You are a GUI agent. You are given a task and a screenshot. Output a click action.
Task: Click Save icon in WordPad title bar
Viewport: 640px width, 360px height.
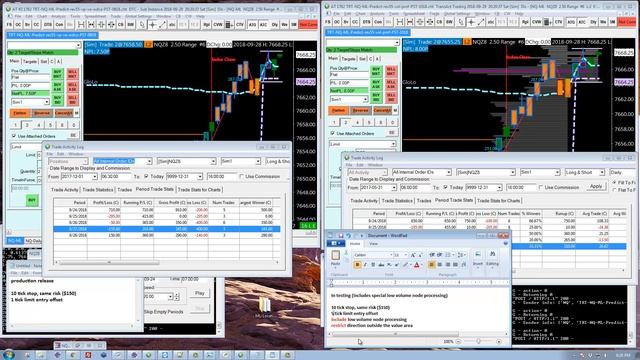pos(340,236)
